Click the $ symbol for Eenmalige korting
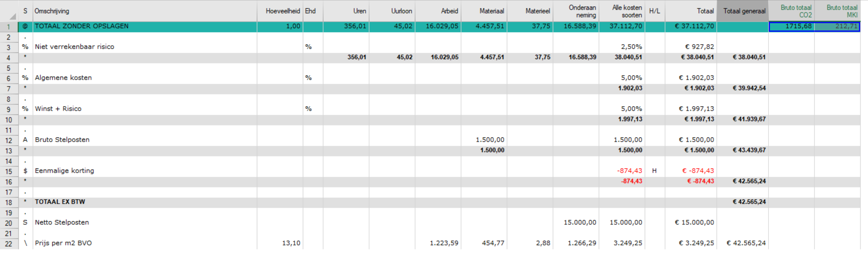The height and width of the screenshot is (264, 868). click(25, 171)
